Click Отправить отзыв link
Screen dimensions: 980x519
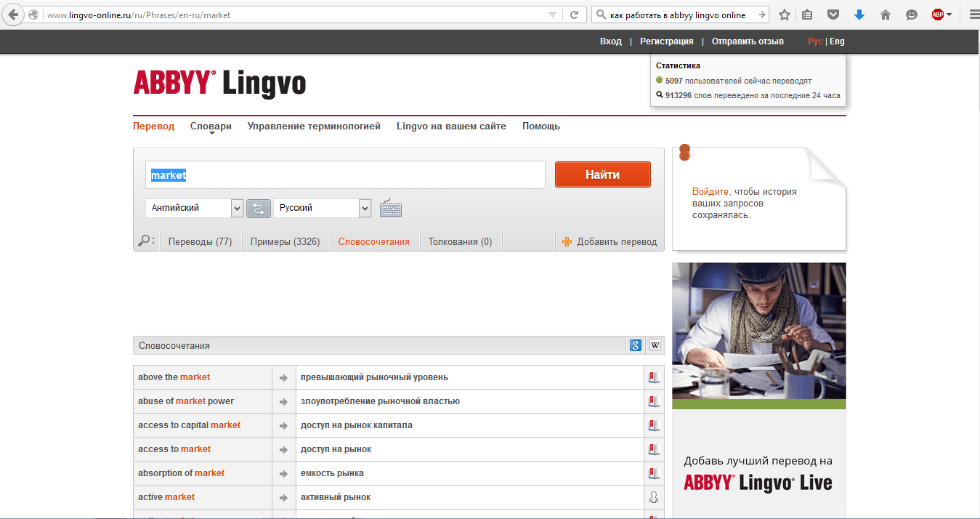click(x=748, y=41)
